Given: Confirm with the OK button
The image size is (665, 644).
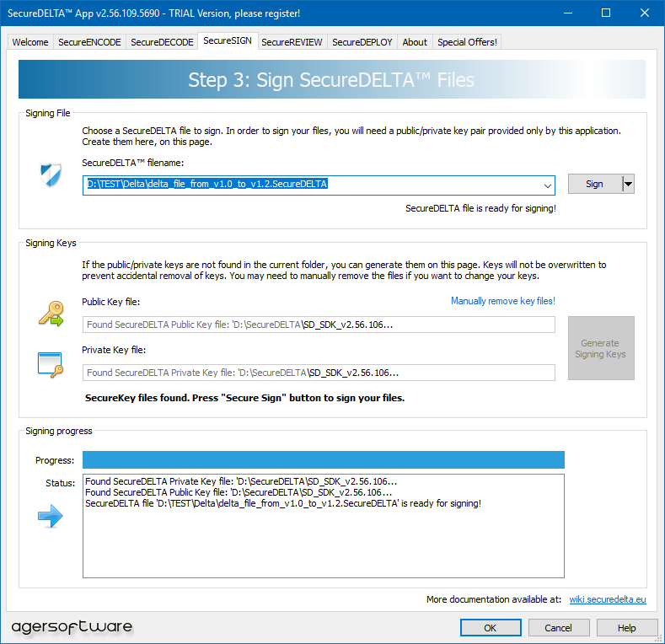Looking at the screenshot, I should coord(491,628).
